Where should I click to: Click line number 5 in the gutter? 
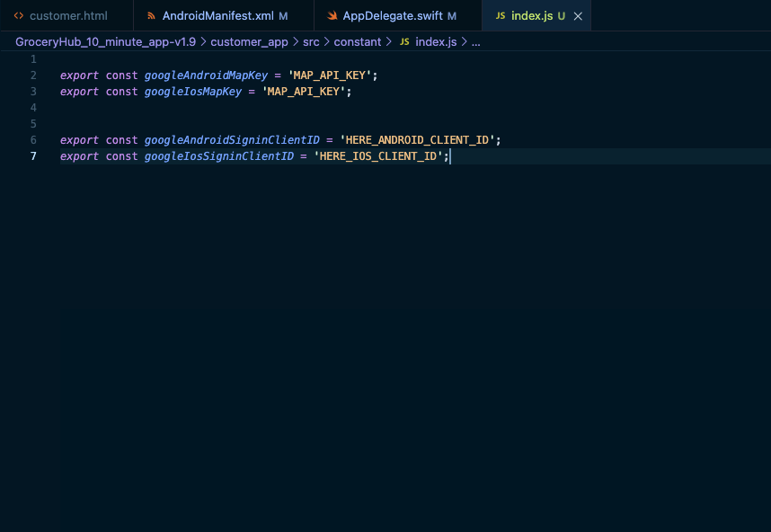point(33,124)
